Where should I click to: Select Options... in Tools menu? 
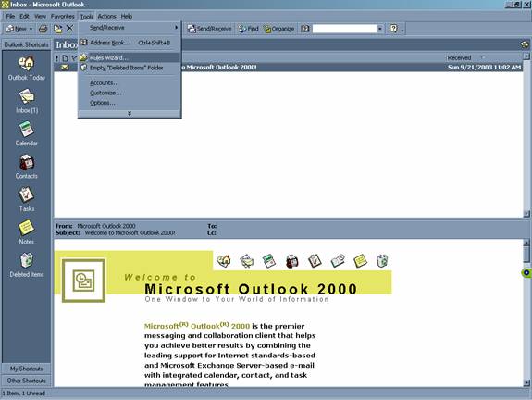130,103
